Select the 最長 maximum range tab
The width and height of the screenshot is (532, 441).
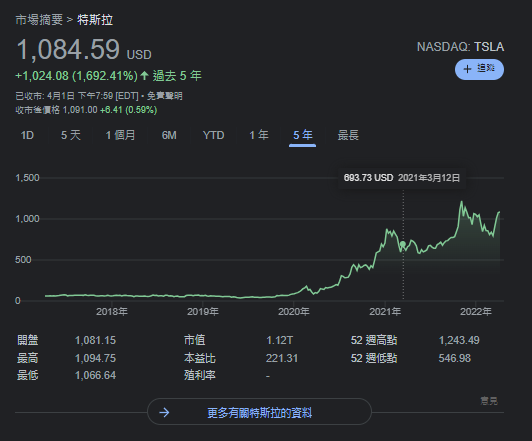point(348,135)
